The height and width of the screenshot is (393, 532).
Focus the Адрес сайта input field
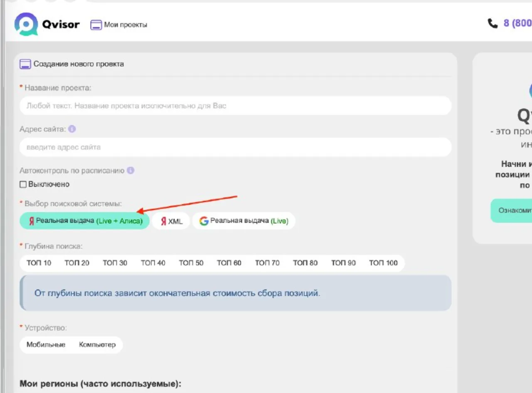235,147
